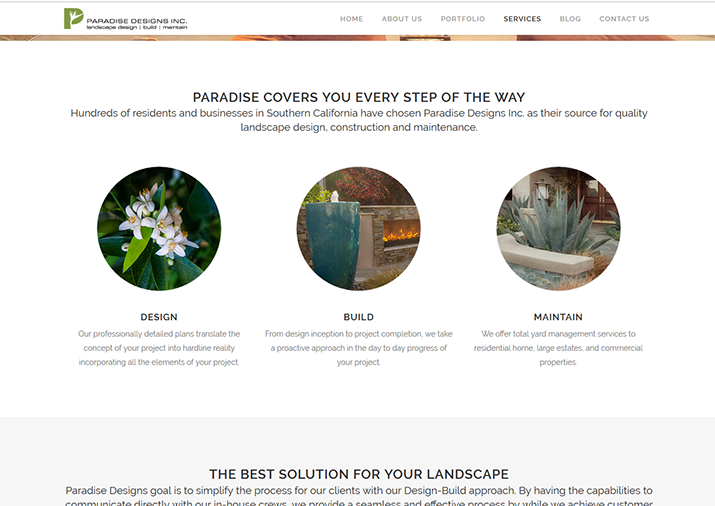
Task: Click 'The Best Solution For Your Landscape' heading
Action: (x=358, y=474)
